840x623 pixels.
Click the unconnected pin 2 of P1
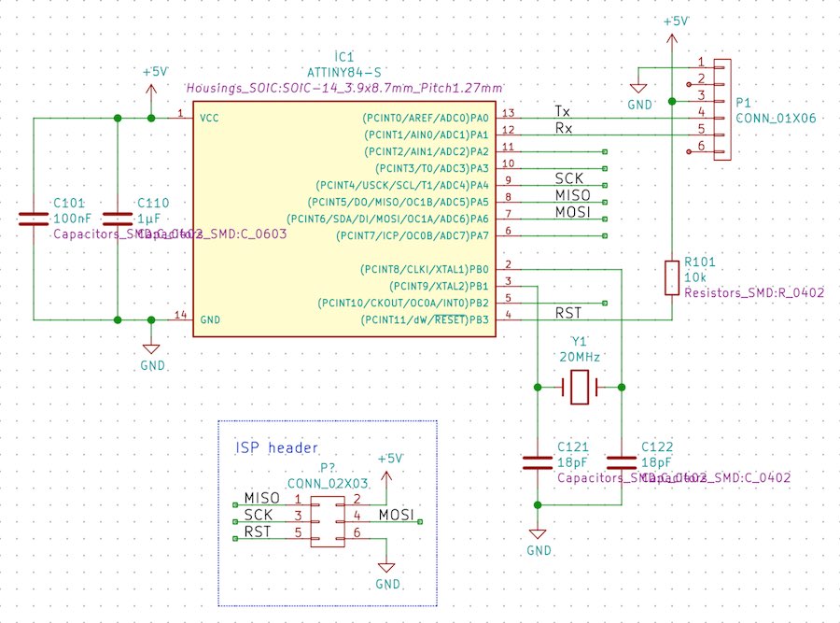(689, 85)
